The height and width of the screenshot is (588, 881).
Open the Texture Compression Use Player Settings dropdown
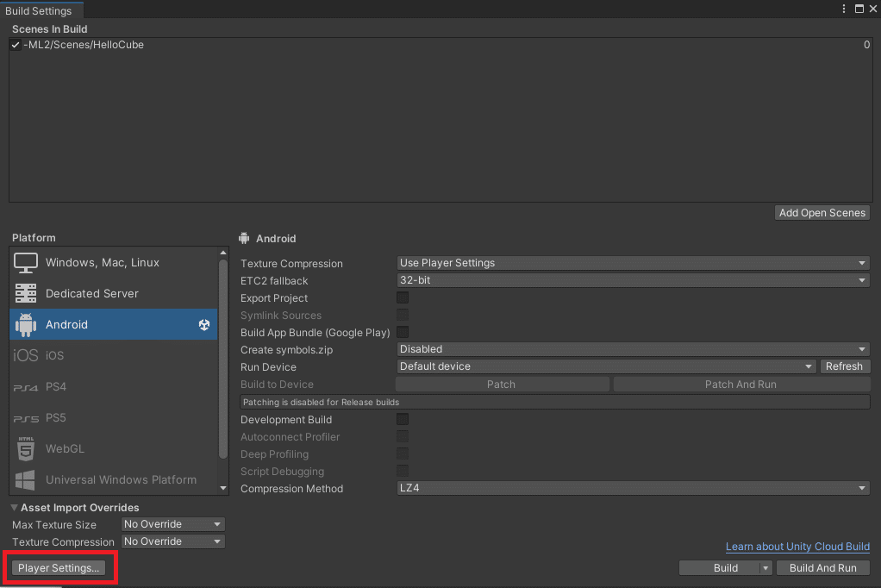pos(634,263)
